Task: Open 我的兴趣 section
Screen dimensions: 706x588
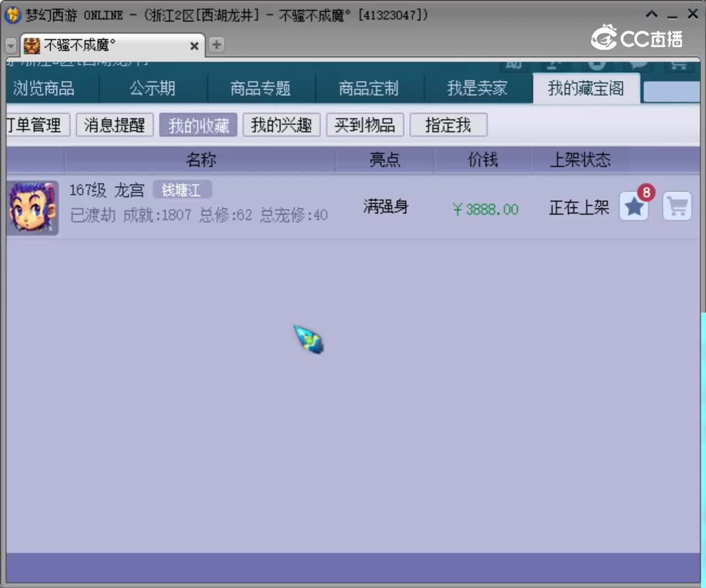Action: point(282,125)
